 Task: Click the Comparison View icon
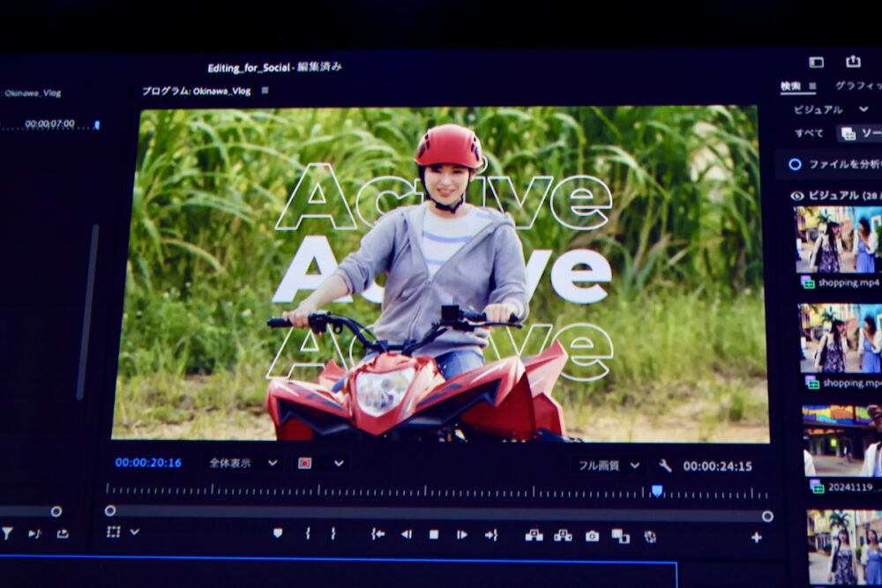620,536
